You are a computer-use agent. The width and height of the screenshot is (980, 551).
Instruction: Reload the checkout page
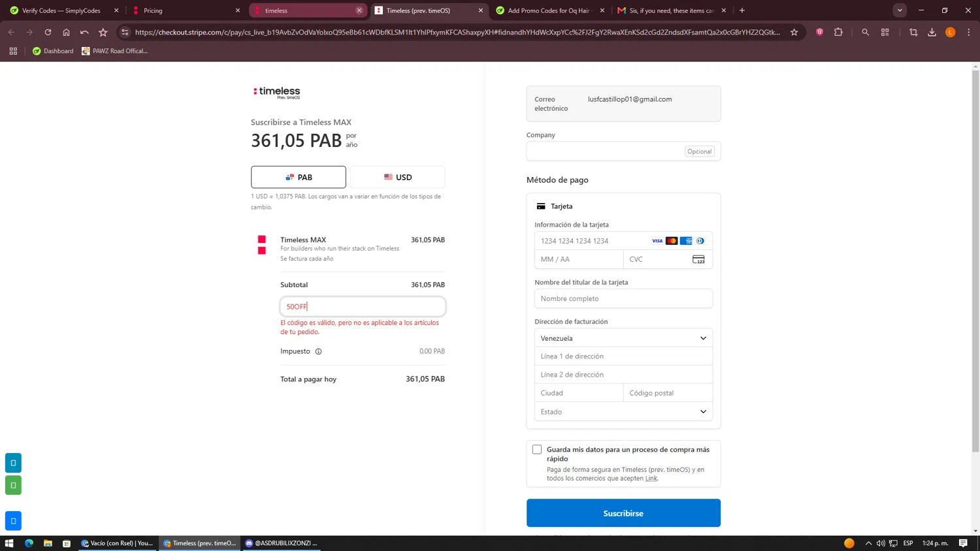coord(48,32)
